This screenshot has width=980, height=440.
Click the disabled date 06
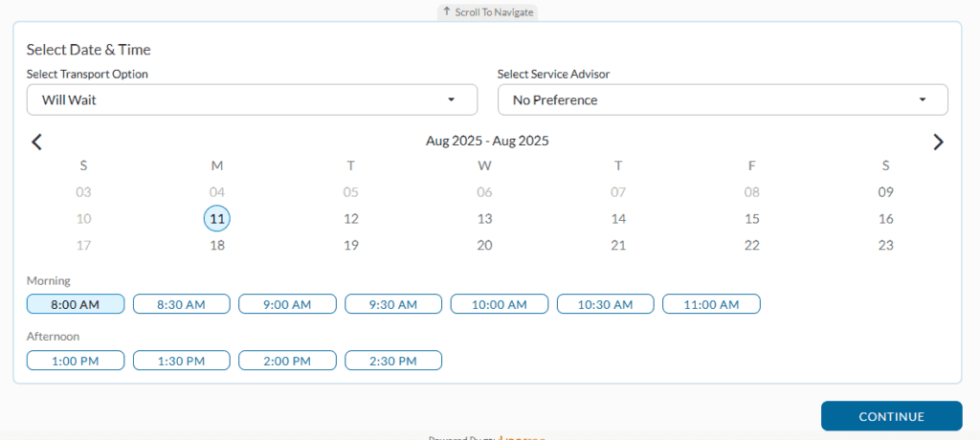click(485, 192)
